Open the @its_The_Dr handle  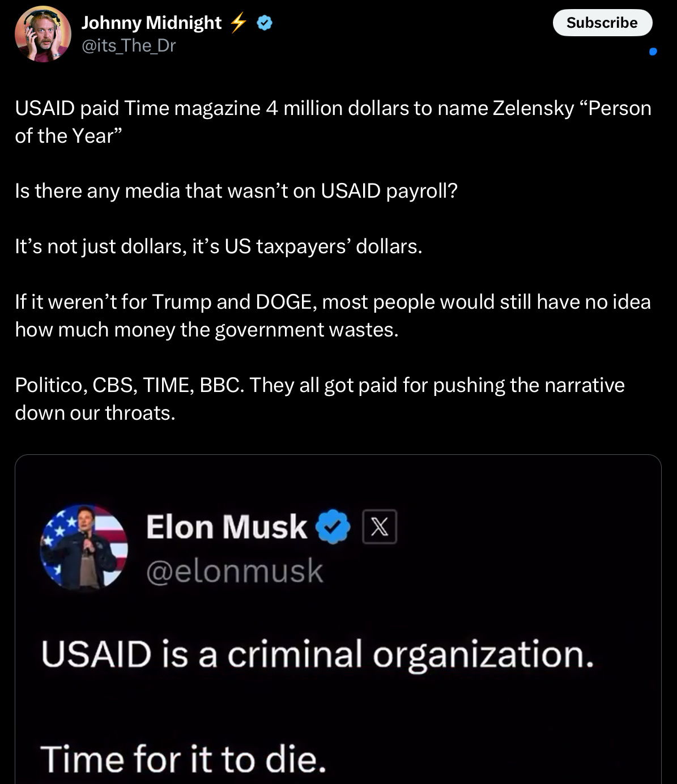pyautogui.click(x=129, y=45)
